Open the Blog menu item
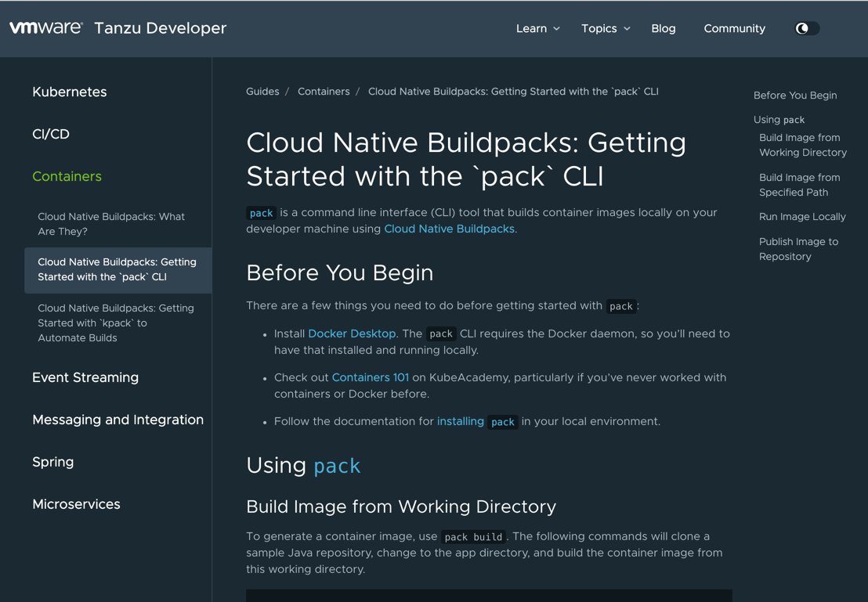868x602 pixels. click(x=664, y=28)
